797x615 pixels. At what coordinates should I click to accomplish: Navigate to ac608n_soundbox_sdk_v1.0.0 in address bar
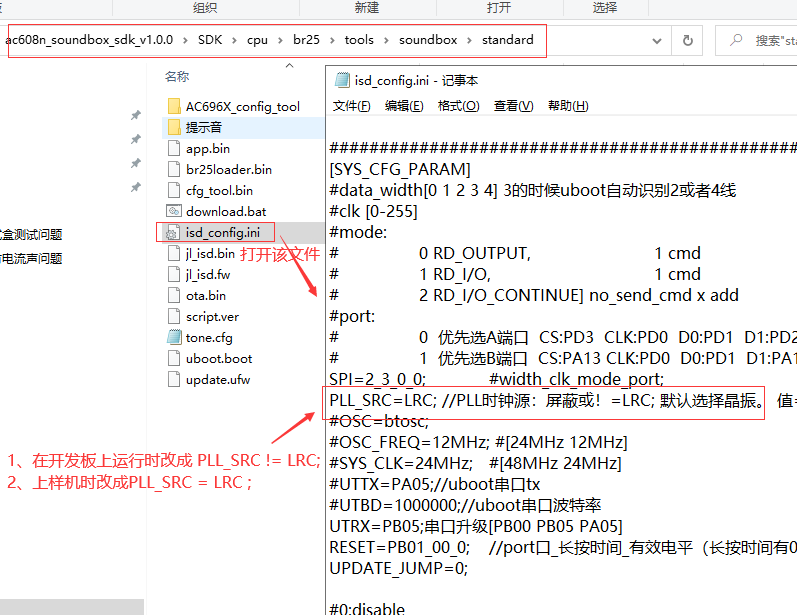(x=89, y=40)
